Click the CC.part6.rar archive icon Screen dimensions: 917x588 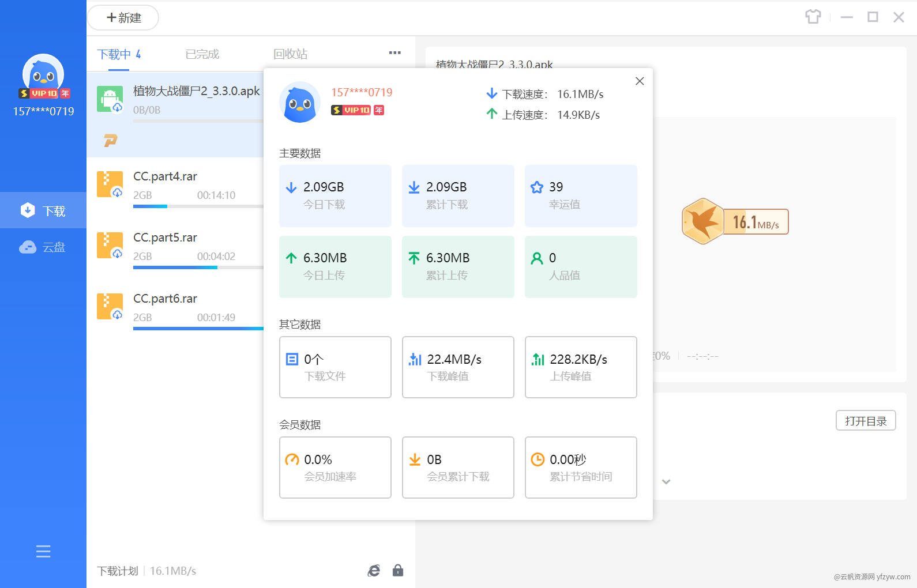(x=110, y=307)
